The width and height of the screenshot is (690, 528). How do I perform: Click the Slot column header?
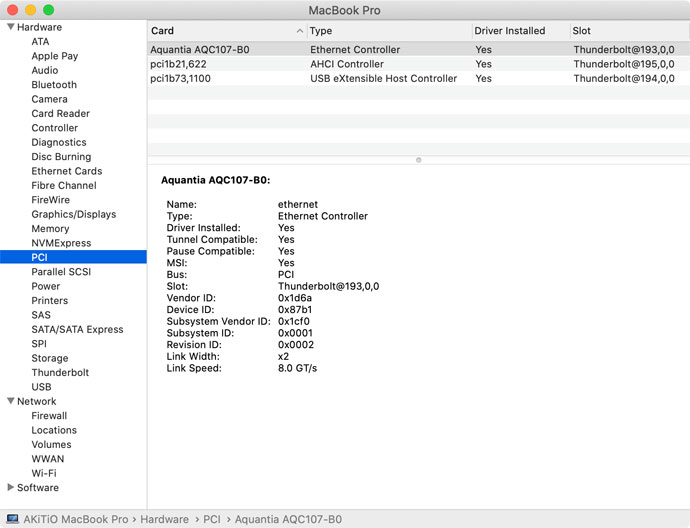(x=628, y=31)
